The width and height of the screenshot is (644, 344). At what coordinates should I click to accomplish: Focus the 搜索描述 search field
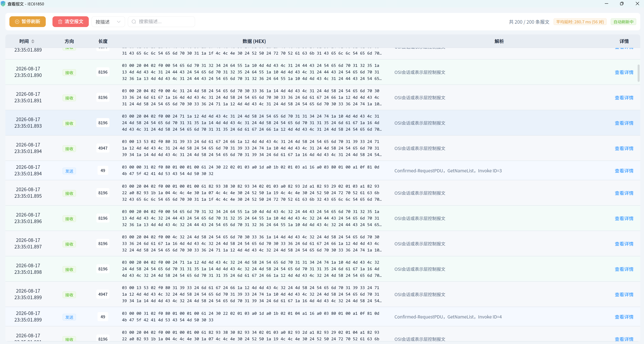tap(161, 22)
